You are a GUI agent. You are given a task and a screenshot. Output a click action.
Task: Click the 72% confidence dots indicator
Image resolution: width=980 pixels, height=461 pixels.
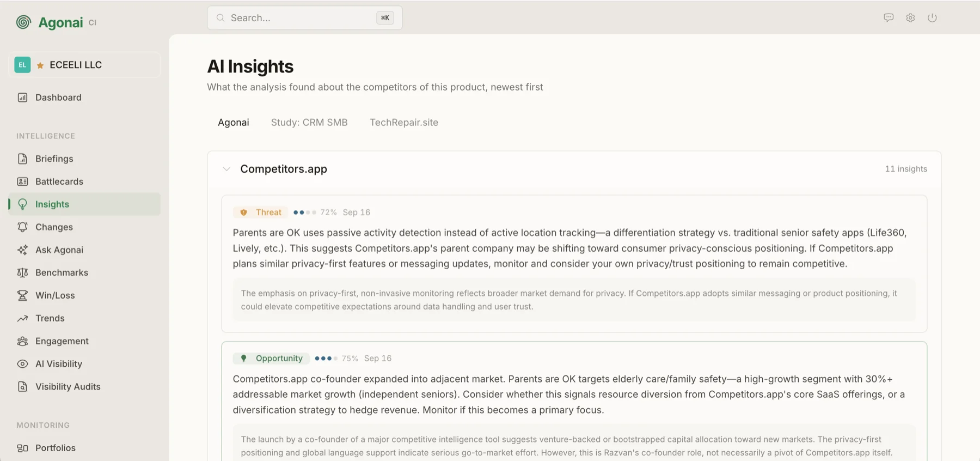click(305, 213)
